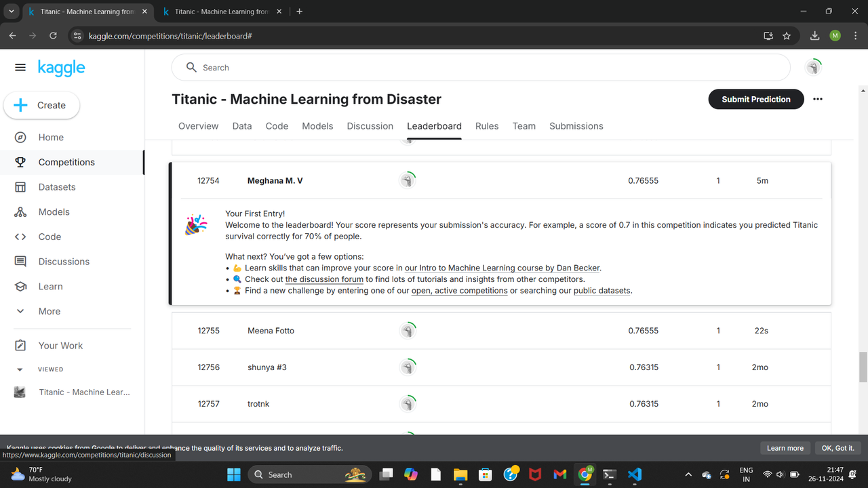Open Gmail from taskbar
The width and height of the screenshot is (868, 488).
click(x=559, y=474)
